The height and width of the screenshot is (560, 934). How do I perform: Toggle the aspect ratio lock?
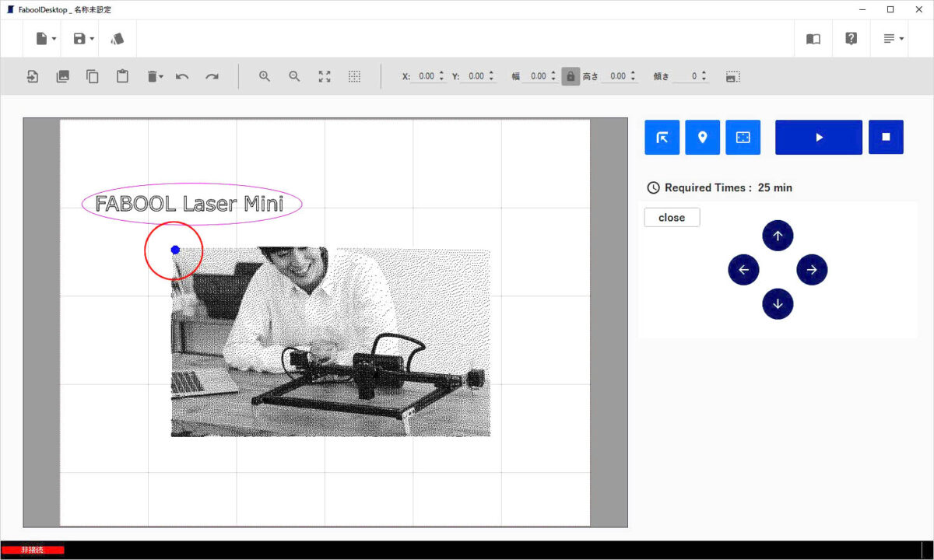pos(571,76)
